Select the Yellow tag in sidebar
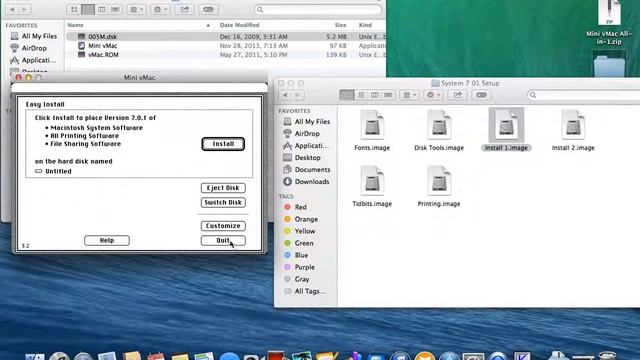 pos(300,231)
